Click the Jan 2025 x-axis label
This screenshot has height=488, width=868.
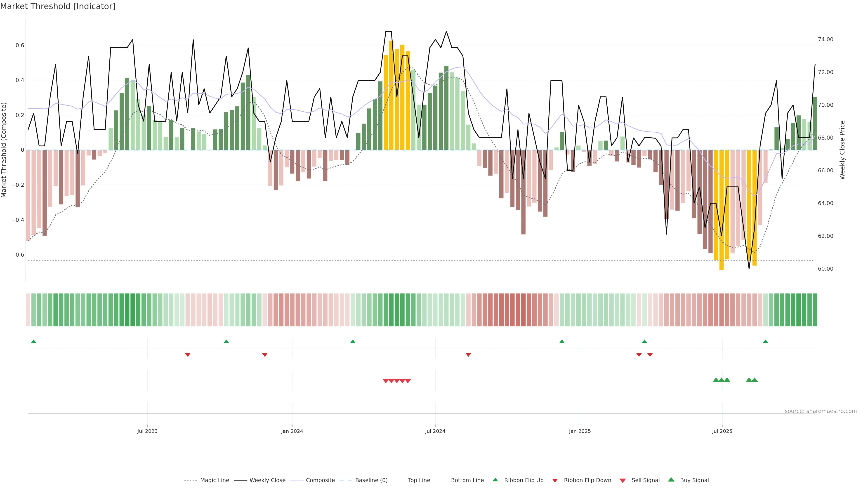[x=580, y=431]
